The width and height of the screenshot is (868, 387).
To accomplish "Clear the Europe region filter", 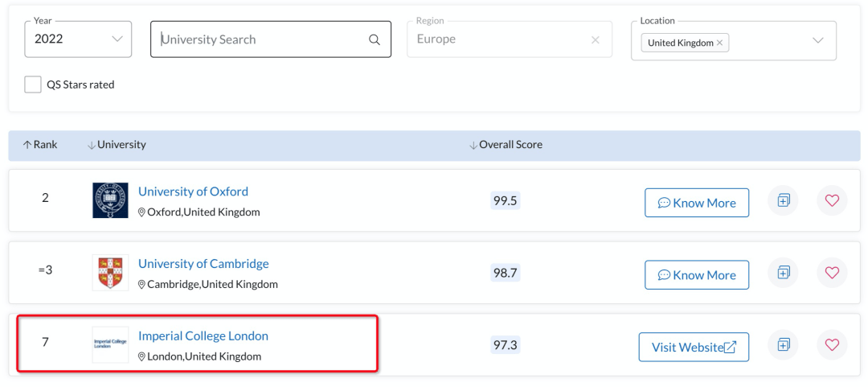I will coord(595,40).
